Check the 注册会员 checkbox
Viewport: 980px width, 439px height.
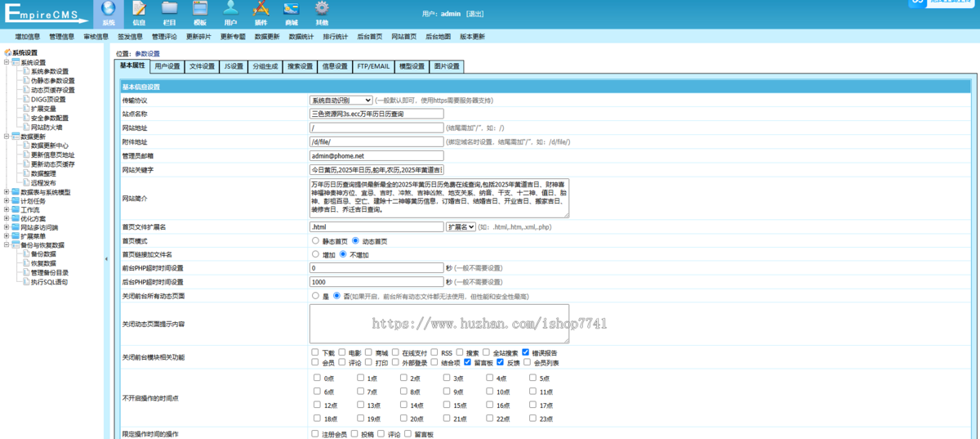315,434
